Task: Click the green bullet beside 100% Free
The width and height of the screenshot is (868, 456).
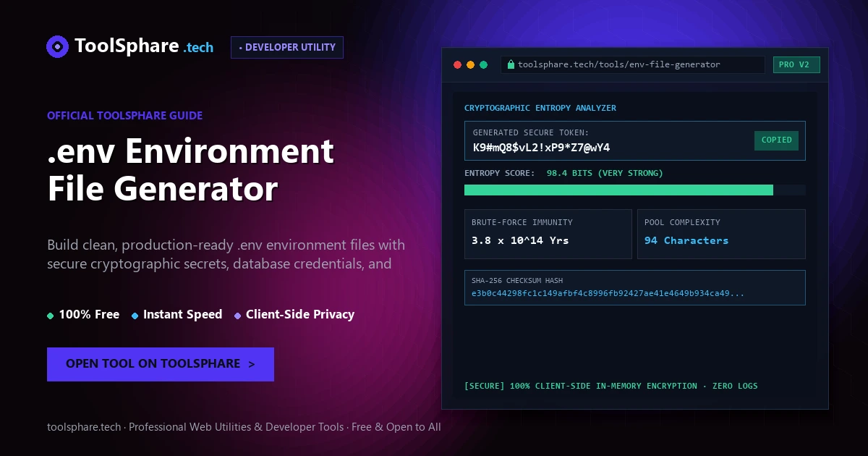Action: tap(51, 316)
